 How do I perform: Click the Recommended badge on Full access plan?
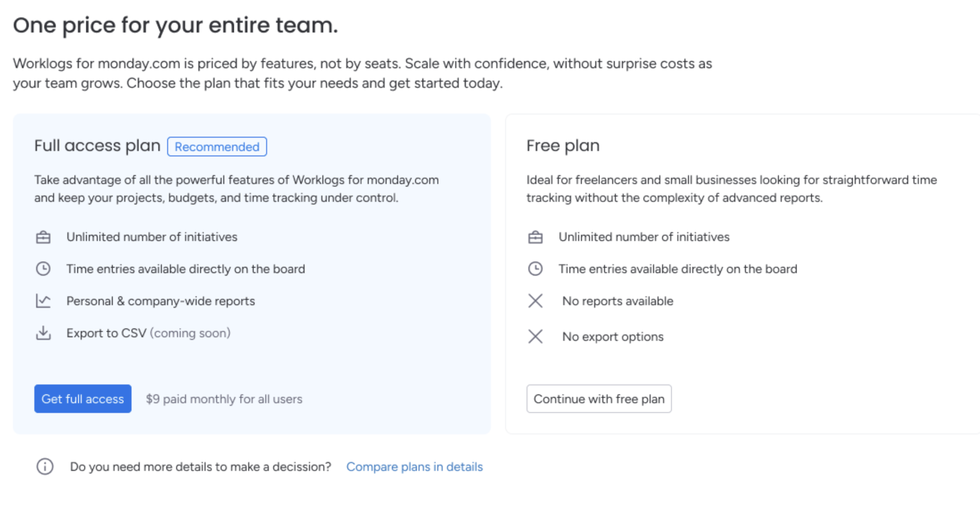217,147
